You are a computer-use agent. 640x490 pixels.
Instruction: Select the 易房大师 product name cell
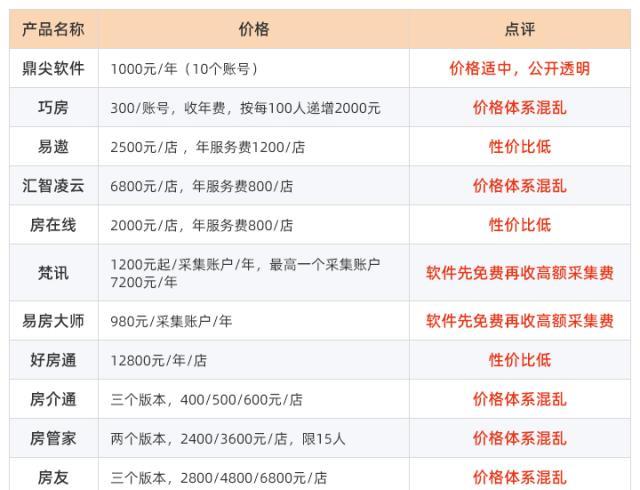pos(53,321)
